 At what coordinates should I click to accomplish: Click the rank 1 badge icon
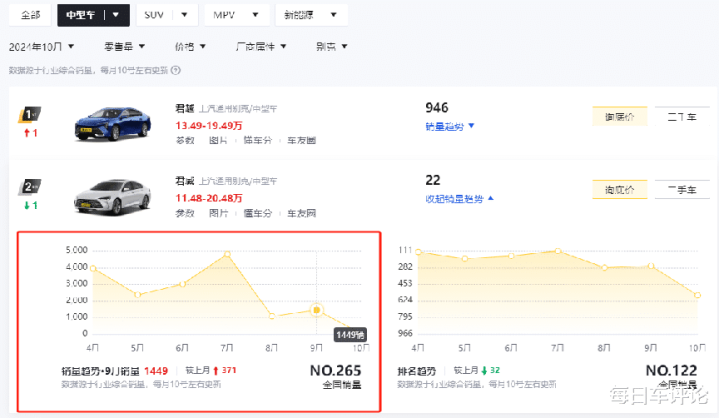[29, 115]
